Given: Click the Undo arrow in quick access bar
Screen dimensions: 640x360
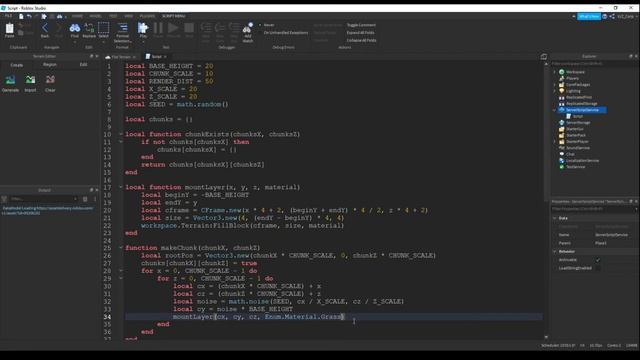Looking at the screenshot, I should (x=29, y=16).
